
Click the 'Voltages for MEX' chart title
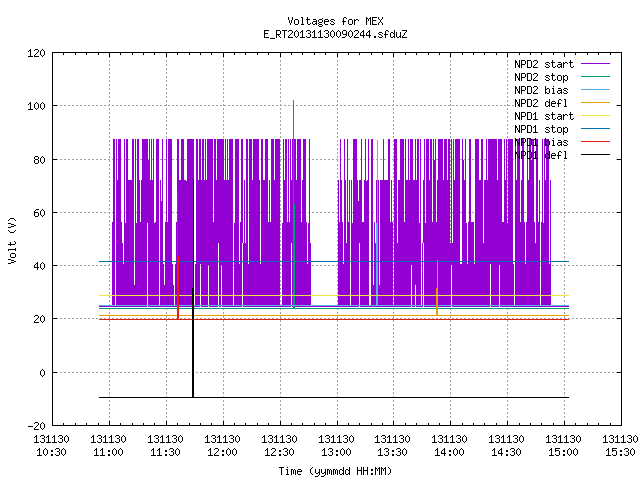coord(335,21)
